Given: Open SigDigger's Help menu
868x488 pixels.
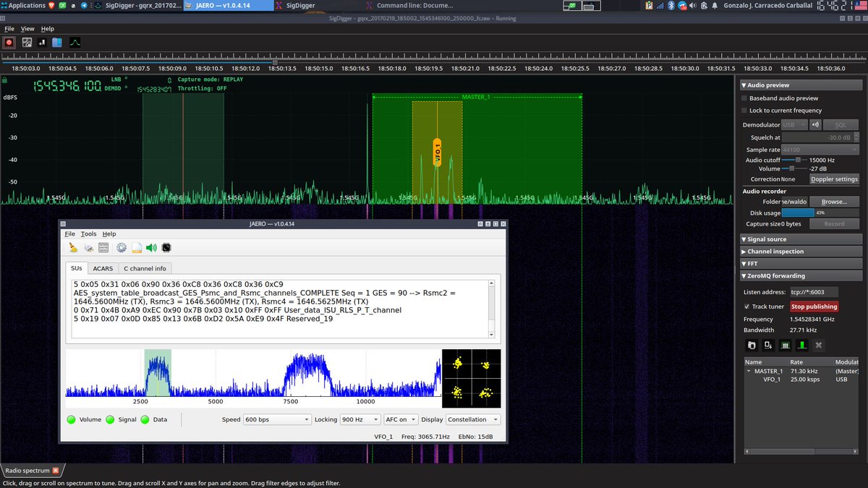Looking at the screenshot, I should (47, 29).
